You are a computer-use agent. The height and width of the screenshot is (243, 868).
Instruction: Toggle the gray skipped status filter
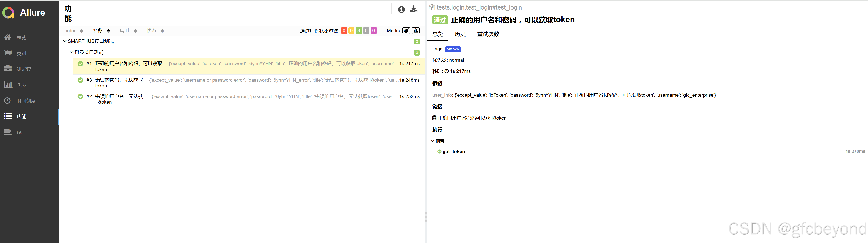tap(366, 31)
